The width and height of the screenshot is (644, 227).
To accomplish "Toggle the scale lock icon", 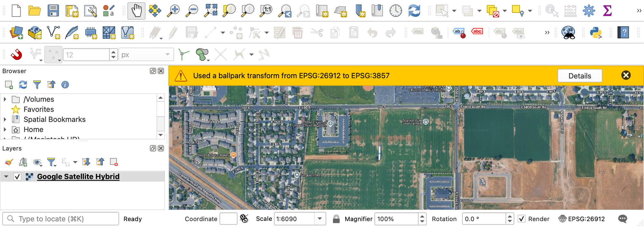I will coord(336,219).
